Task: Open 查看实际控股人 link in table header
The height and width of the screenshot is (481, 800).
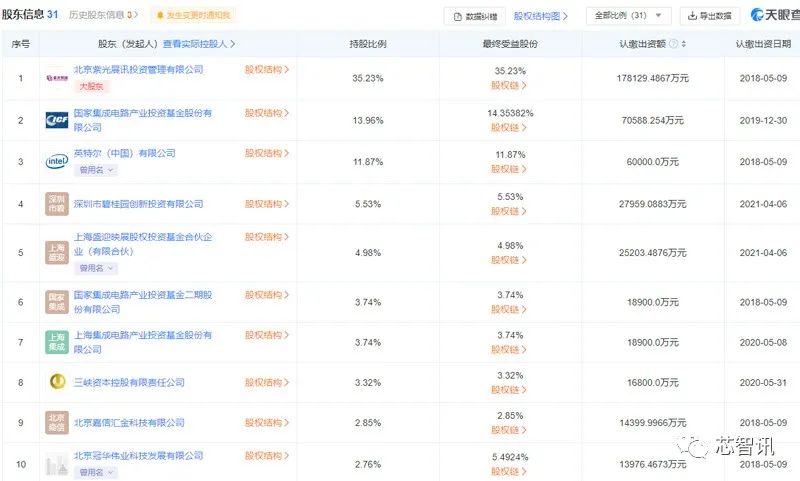Action: coord(199,44)
